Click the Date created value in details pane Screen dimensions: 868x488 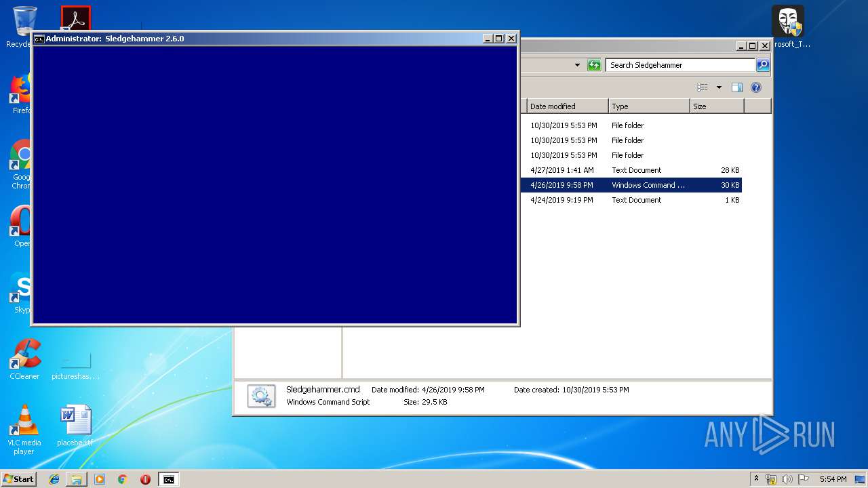(595, 390)
